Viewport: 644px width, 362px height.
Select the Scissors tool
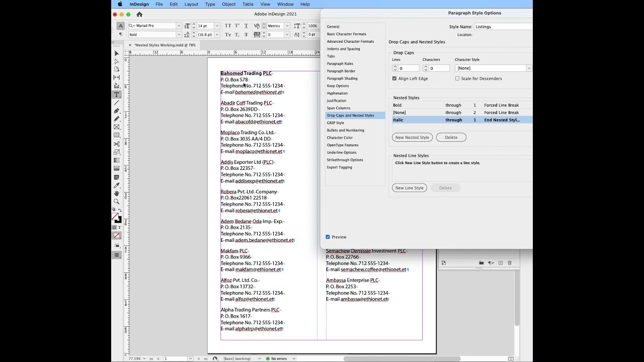click(x=117, y=144)
